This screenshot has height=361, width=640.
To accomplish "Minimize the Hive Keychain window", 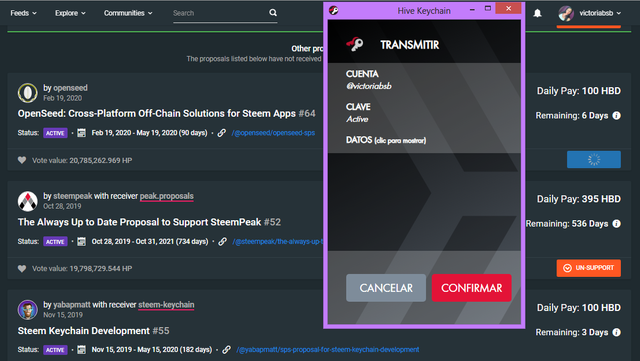I will point(472,9).
